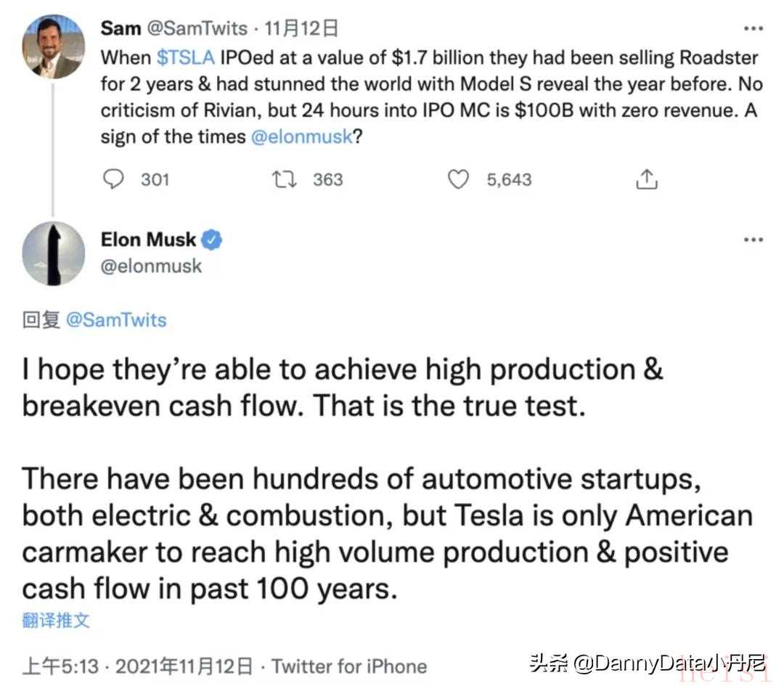784x691 pixels.
Task: Click the share upload icon
Action: (648, 179)
